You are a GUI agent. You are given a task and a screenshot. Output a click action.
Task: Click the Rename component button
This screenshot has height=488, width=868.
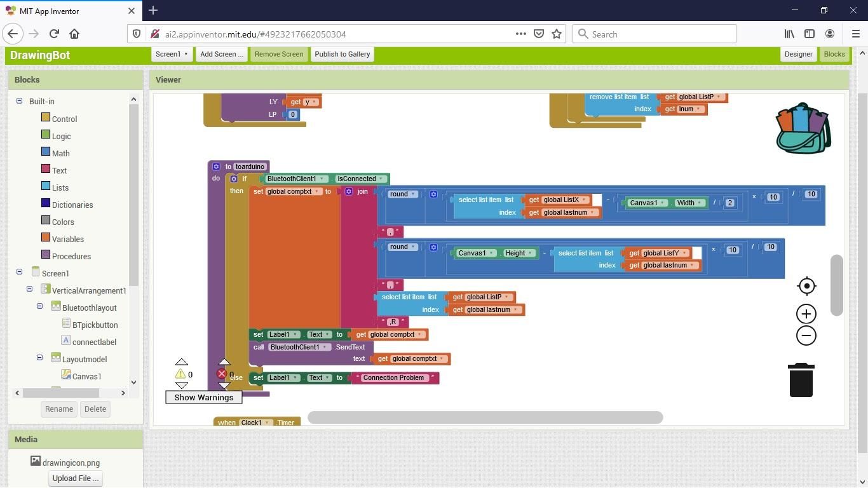point(58,409)
